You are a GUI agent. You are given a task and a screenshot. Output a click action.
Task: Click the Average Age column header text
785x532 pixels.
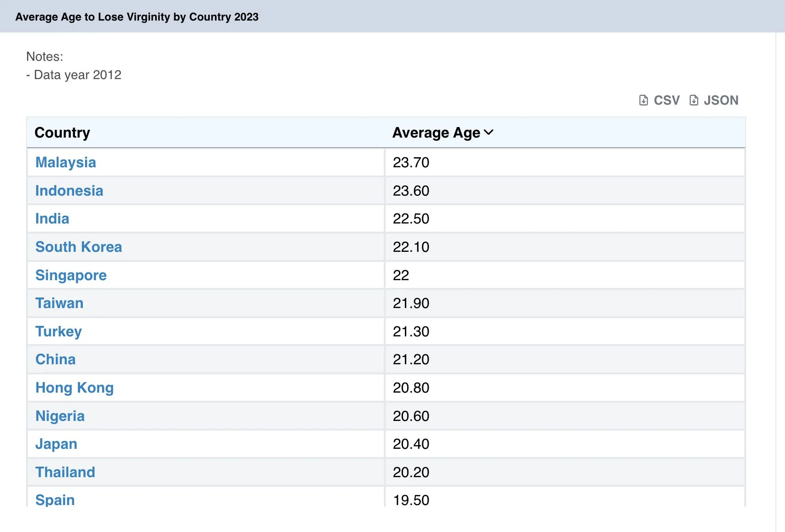tap(436, 133)
